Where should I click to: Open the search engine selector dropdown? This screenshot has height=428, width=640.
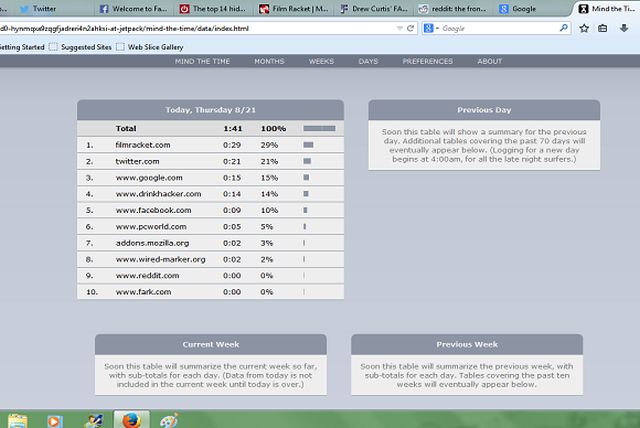431,28
